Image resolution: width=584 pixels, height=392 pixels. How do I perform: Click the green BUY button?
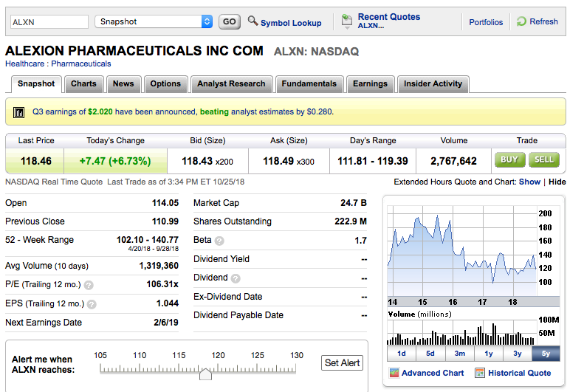(x=509, y=160)
